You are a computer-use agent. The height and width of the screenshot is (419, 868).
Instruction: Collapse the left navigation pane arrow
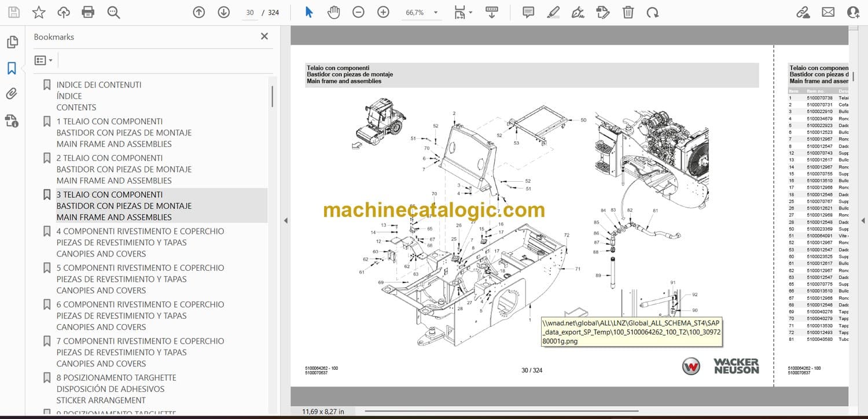pos(285,220)
